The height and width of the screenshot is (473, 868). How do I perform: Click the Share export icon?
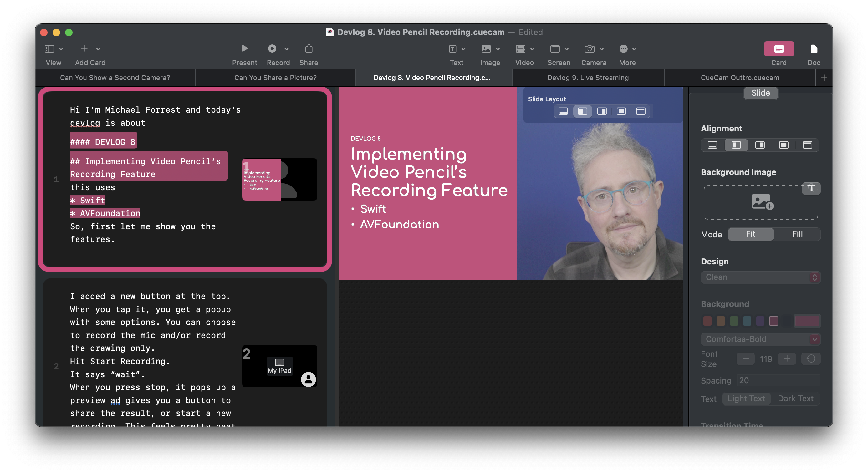pos(309,48)
